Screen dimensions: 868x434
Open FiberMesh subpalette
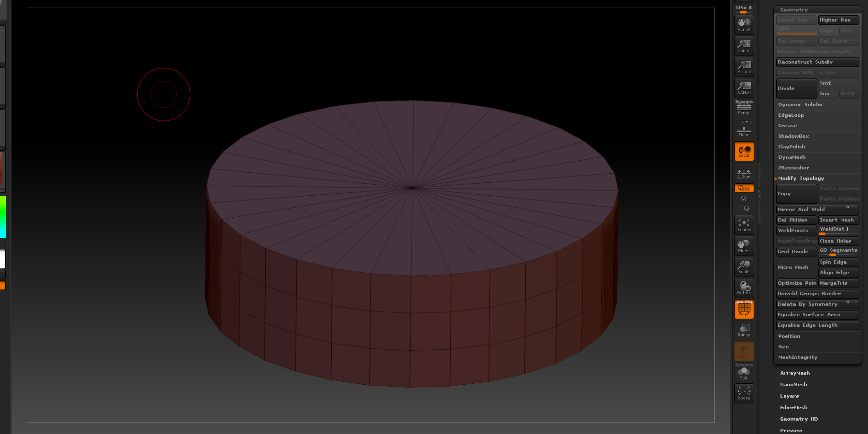tap(794, 408)
